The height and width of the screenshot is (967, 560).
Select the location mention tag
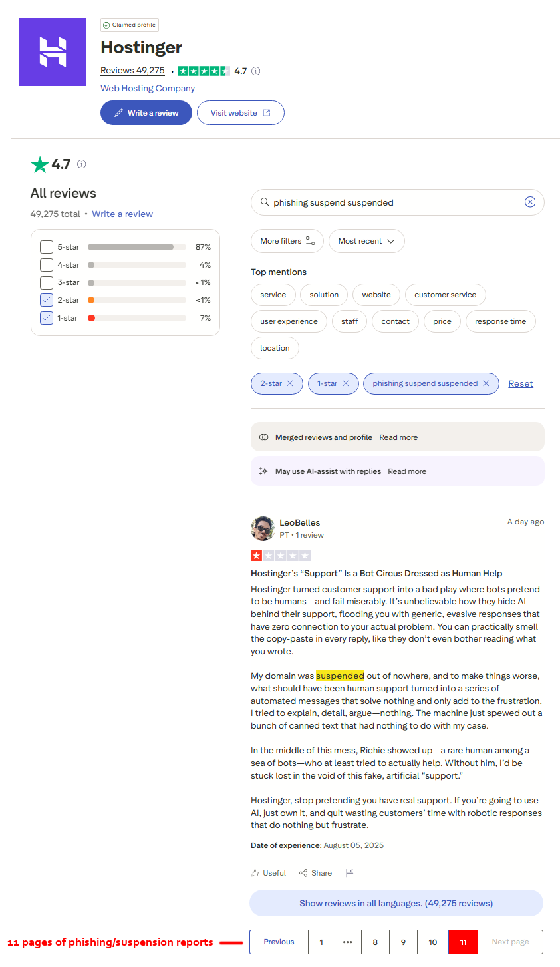click(x=275, y=348)
